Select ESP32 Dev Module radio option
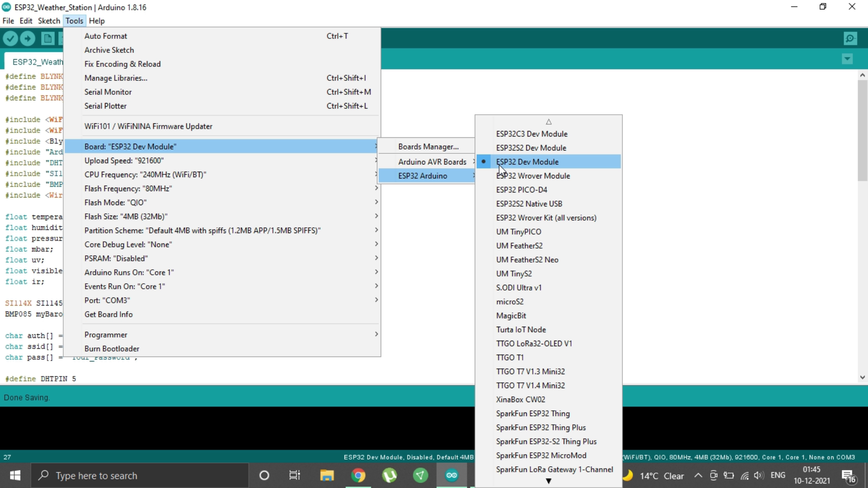 [x=549, y=162]
